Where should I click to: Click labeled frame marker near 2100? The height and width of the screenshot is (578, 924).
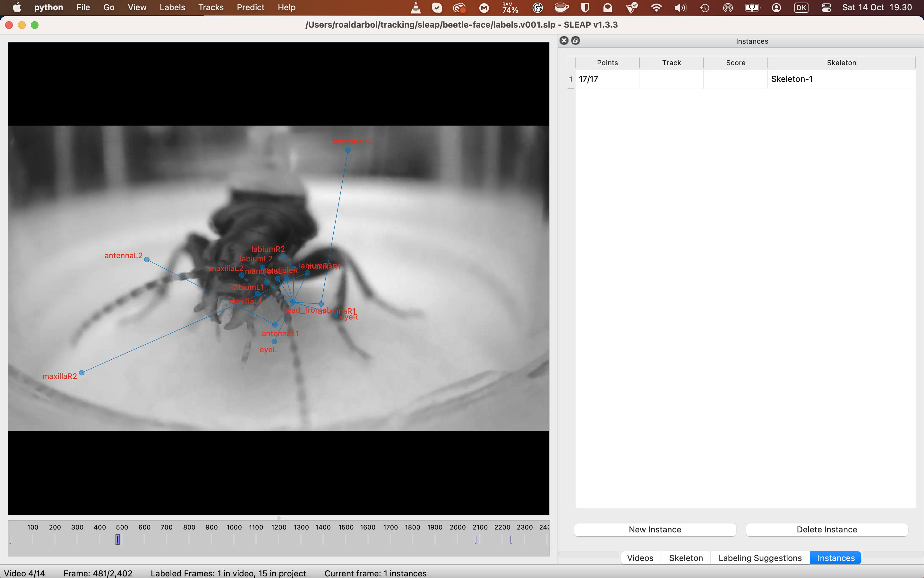click(475, 539)
